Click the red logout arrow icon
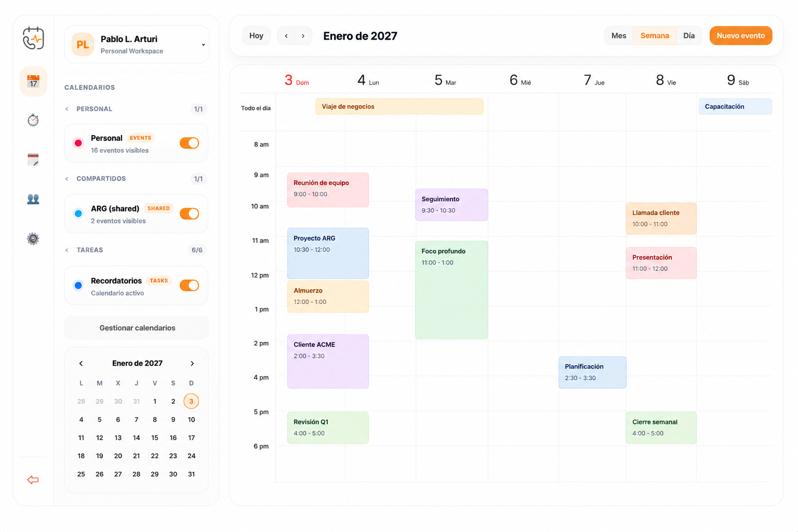Screen dimensions: 798x532 coord(33,480)
